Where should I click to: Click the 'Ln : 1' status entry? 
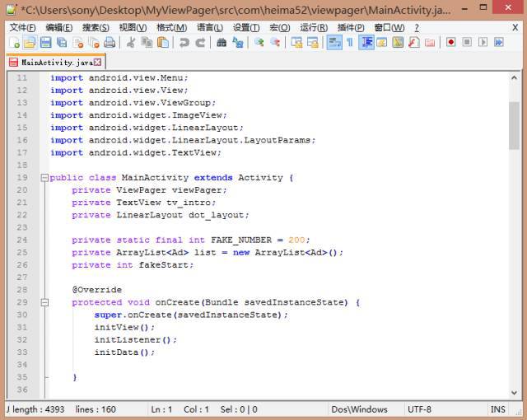161,409
